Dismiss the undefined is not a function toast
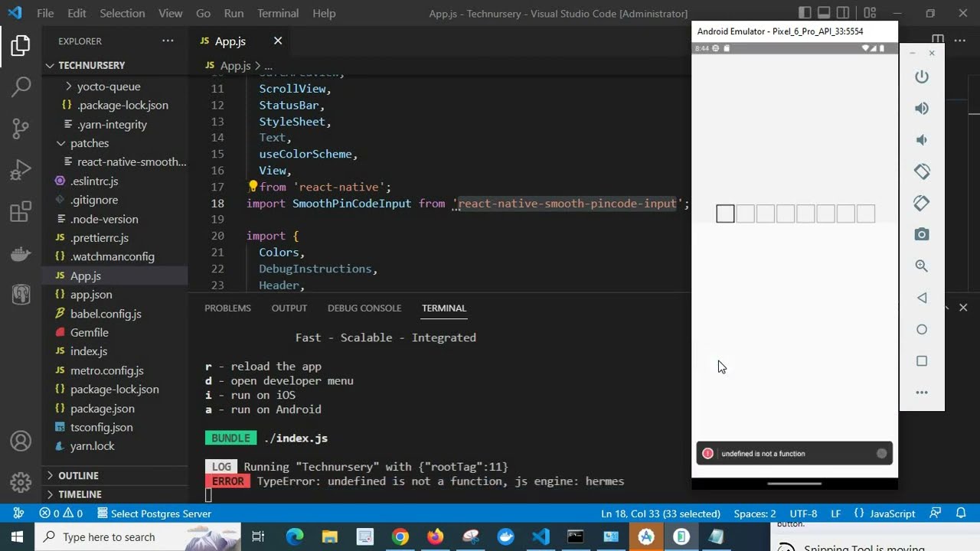 coord(881,454)
